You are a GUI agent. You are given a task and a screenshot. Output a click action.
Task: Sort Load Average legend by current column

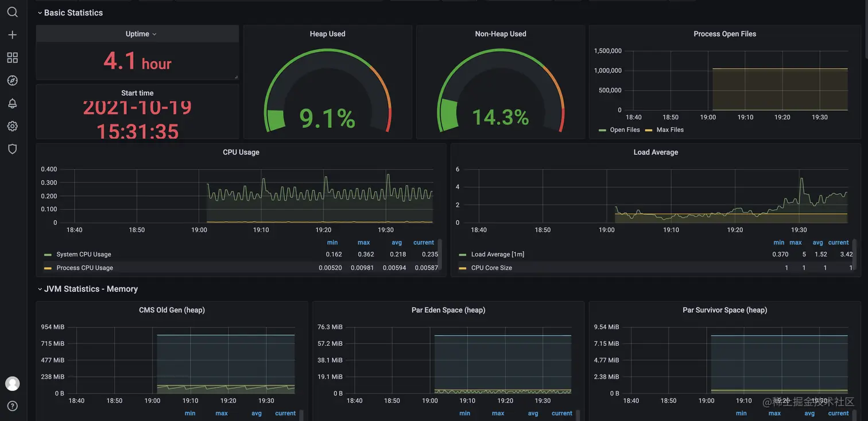(838, 243)
